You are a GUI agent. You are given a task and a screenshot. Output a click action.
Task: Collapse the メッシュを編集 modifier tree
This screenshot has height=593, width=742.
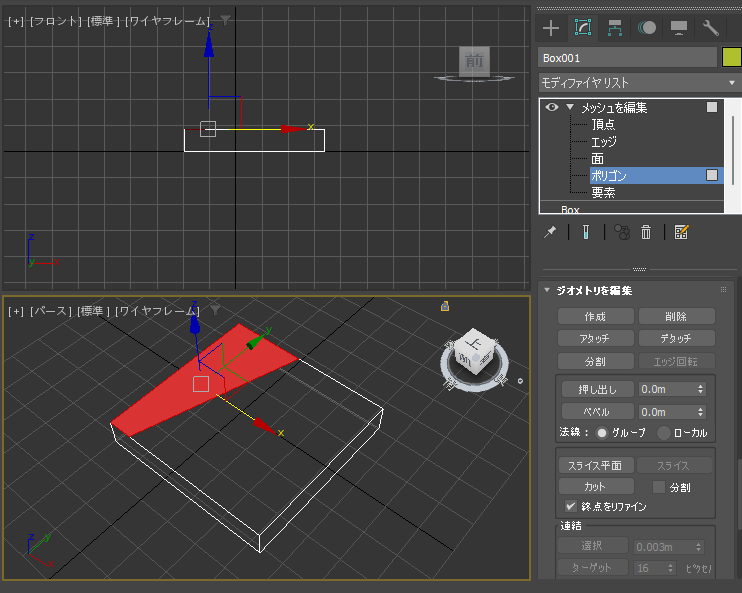coord(570,107)
